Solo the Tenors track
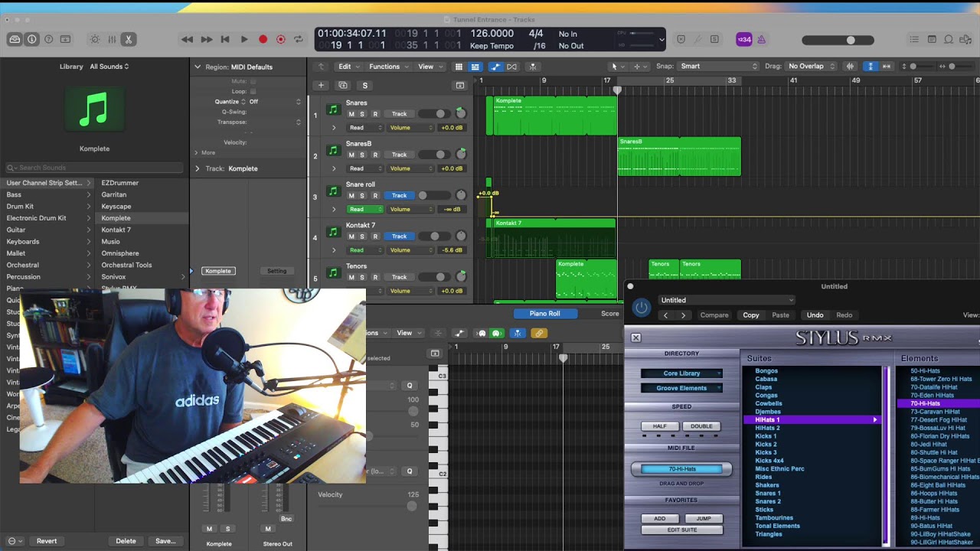The width and height of the screenshot is (980, 551). coord(363,277)
